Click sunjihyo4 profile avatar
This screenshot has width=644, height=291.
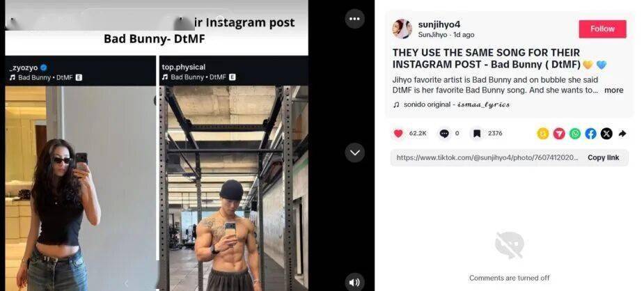[x=402, y=29]
